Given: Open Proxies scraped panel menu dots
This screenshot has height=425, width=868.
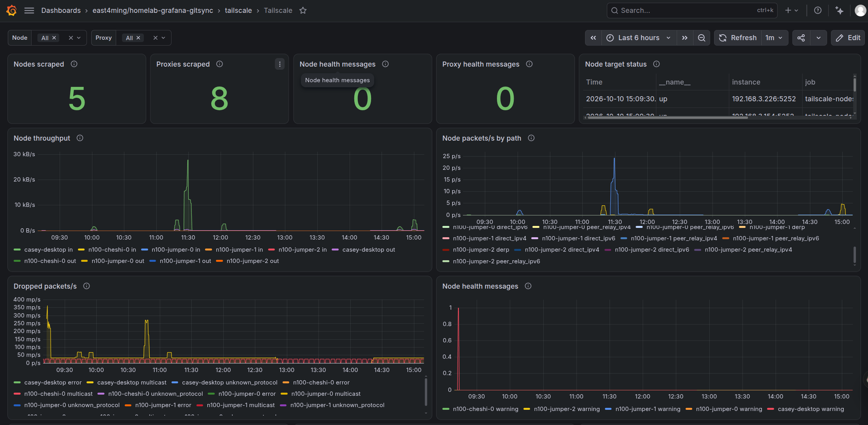Looking at the screenshot, I should coord(279,64).
